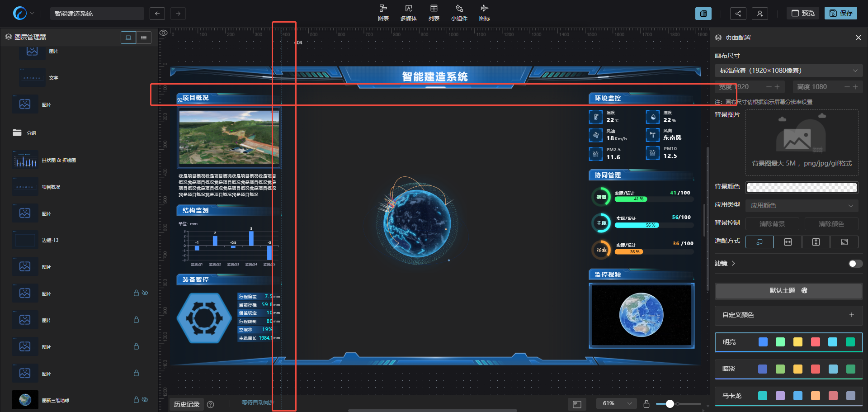868x412 pixels.
Task: Click the 背景颜色 background color swatch
Action: [x=801, y=187]
